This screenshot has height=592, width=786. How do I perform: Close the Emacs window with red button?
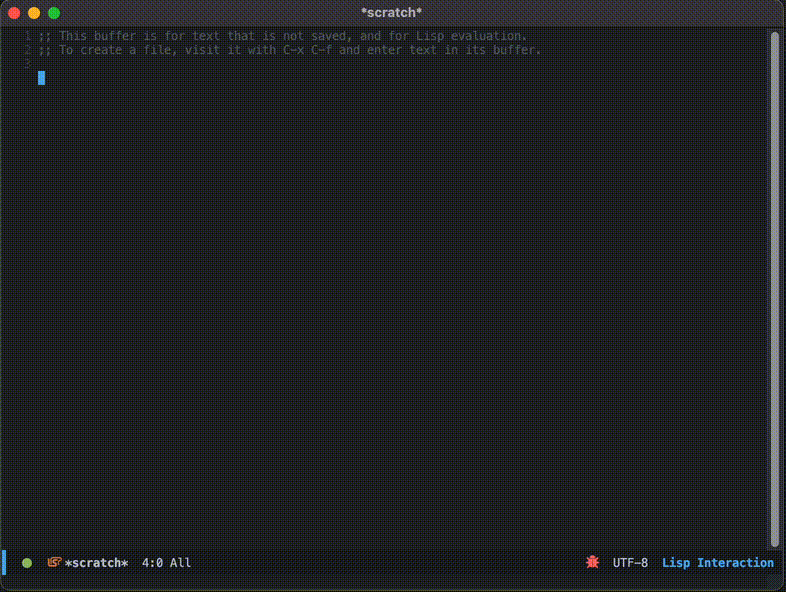tap(14, 13)
